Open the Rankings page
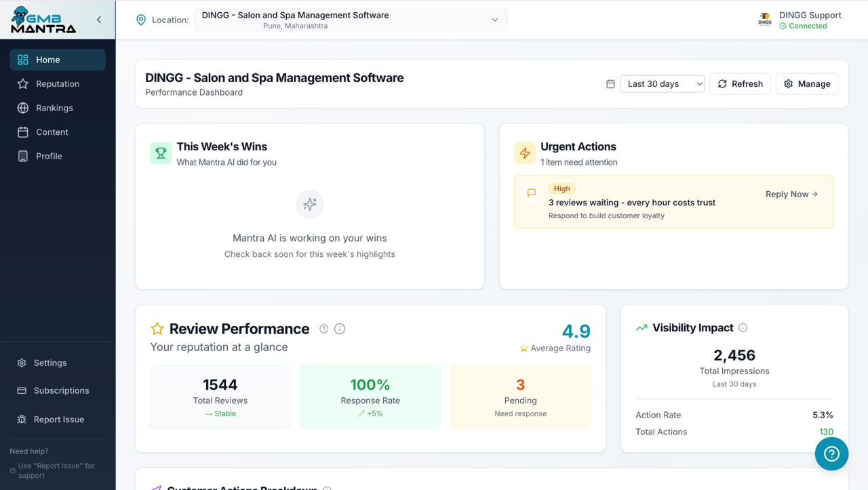Image resolution: width=868 pixels, height=490 pixels. [x=58, y=108]
